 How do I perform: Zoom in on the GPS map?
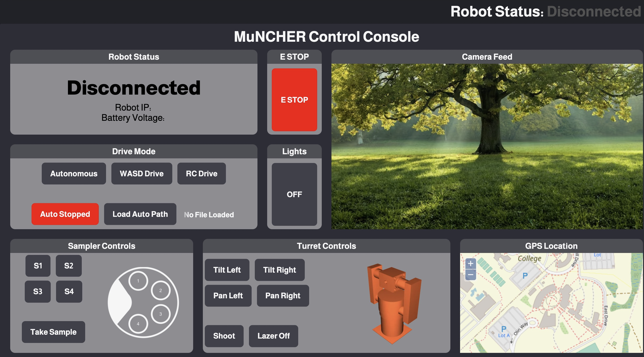(471, 264)
